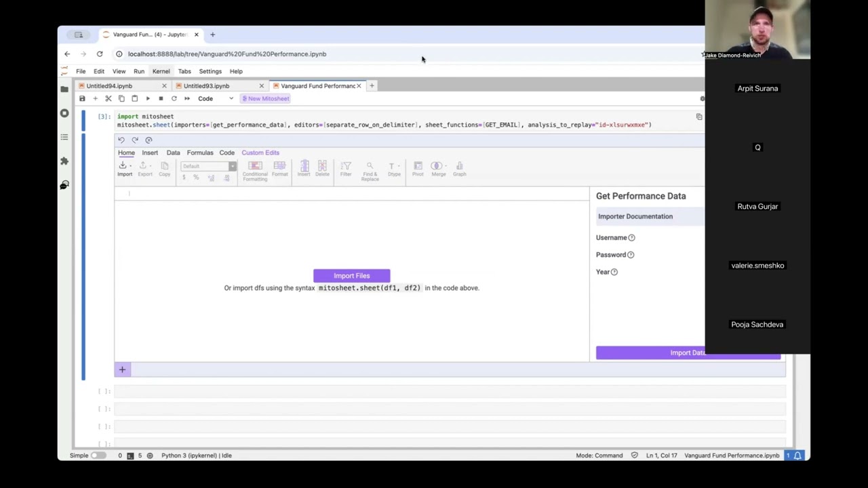Open the Run menu
Screen dimensions: 868x488
139,71
